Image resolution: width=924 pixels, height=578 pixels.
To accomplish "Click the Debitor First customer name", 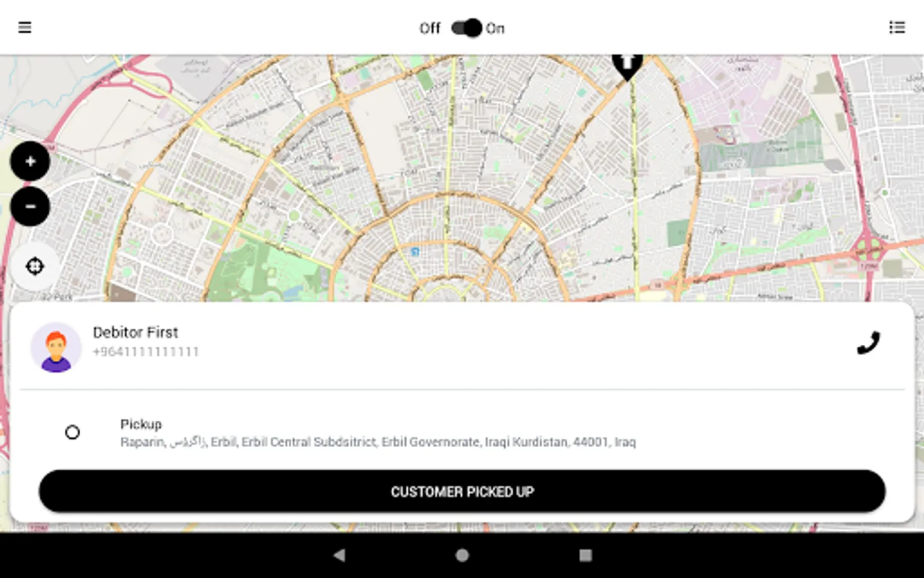I will (x=137, y=333).
